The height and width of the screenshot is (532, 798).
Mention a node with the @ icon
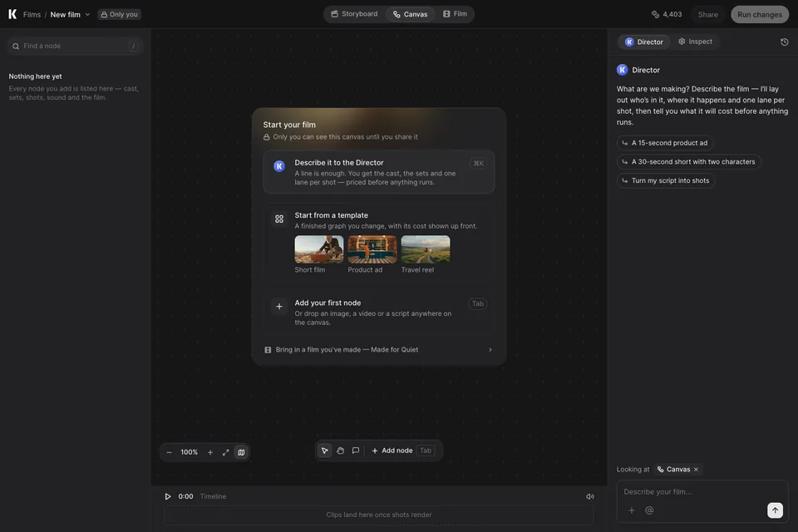(x=649, y=510)
